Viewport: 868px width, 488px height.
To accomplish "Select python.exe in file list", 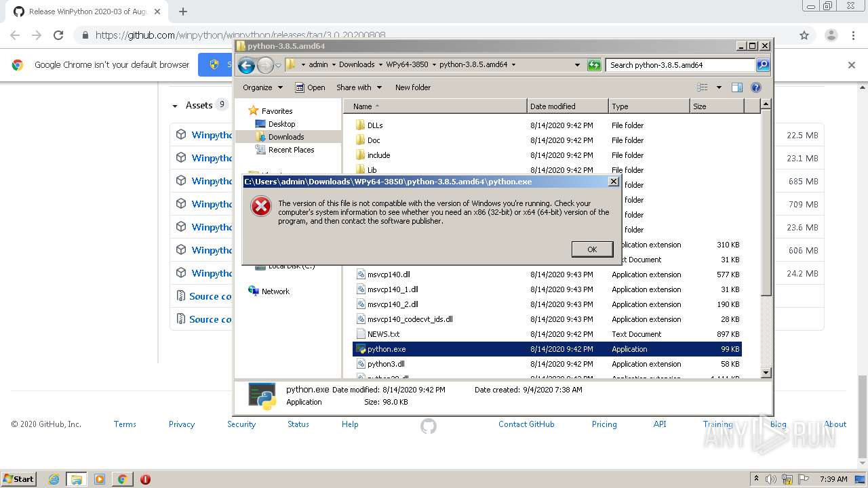I will point(547,349).
